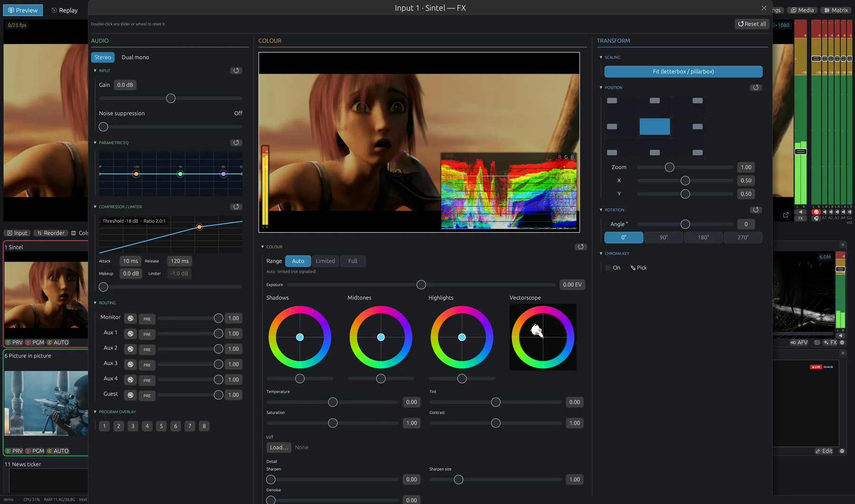
Task: Open the Matrix tab
Action: [x=836, y=10]
